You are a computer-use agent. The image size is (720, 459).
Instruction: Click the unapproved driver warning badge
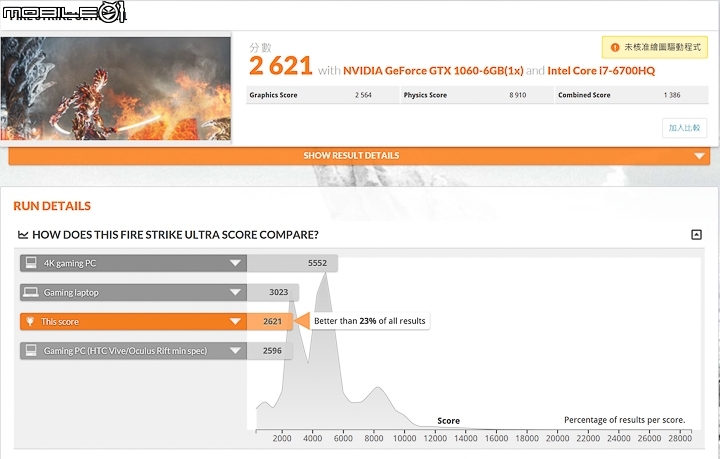(655, 47)
